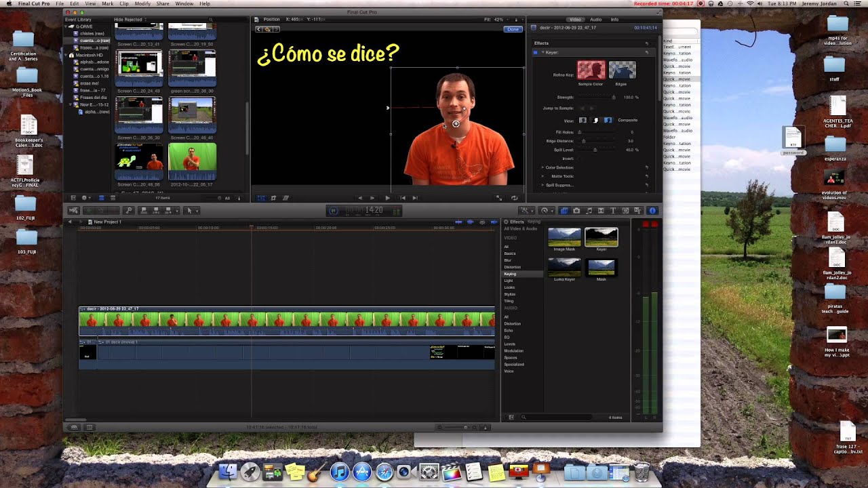
Task: Expand the Color Selection section
Action: pyautogui.click(x=542, y=167)
